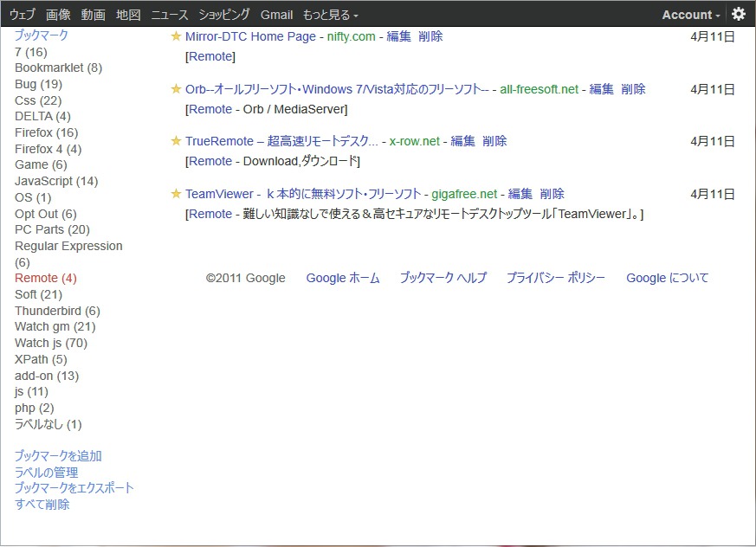Expand the もっと見る dropdown menu
This screenshot has height=547, width=756.
(x=325, y=14)
